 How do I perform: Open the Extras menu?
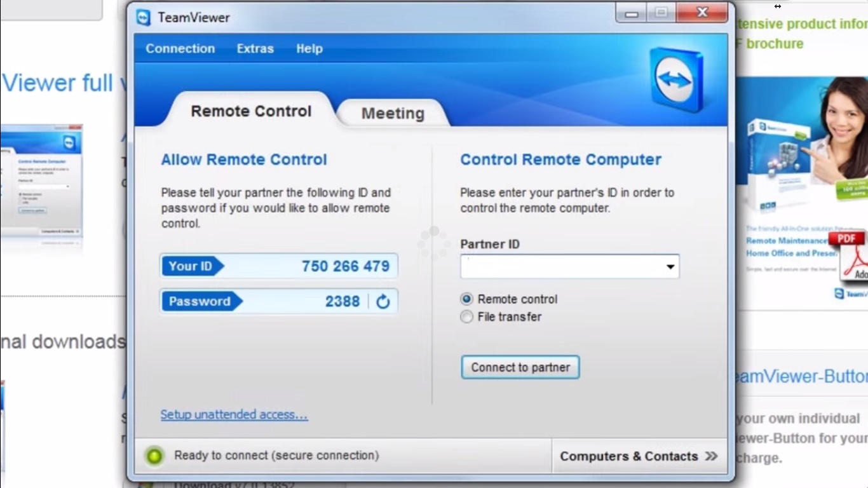point(255,49)
